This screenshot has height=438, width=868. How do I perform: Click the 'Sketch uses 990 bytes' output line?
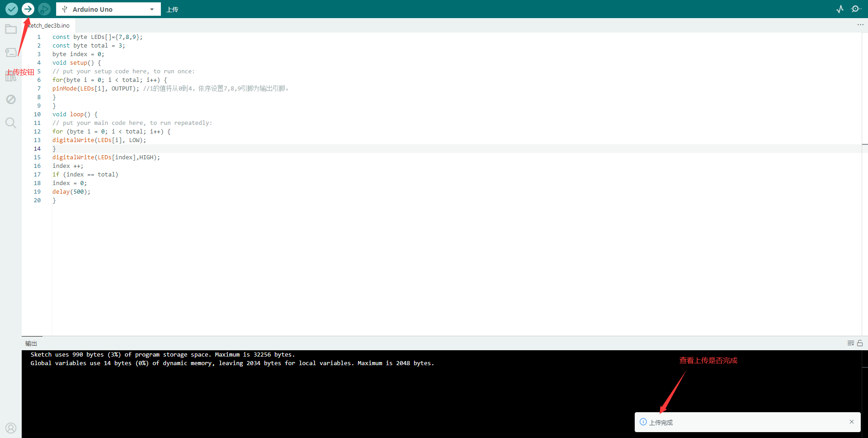click(162, 355)
